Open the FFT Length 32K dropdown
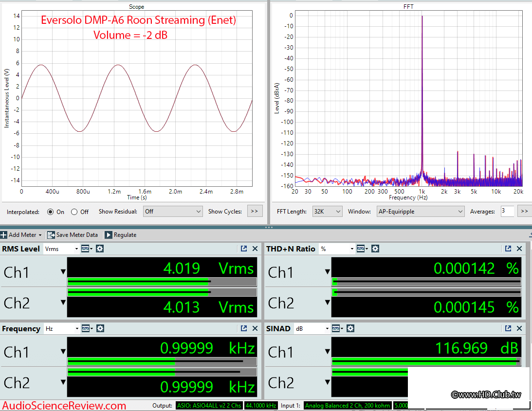 (x=327, y=211)
